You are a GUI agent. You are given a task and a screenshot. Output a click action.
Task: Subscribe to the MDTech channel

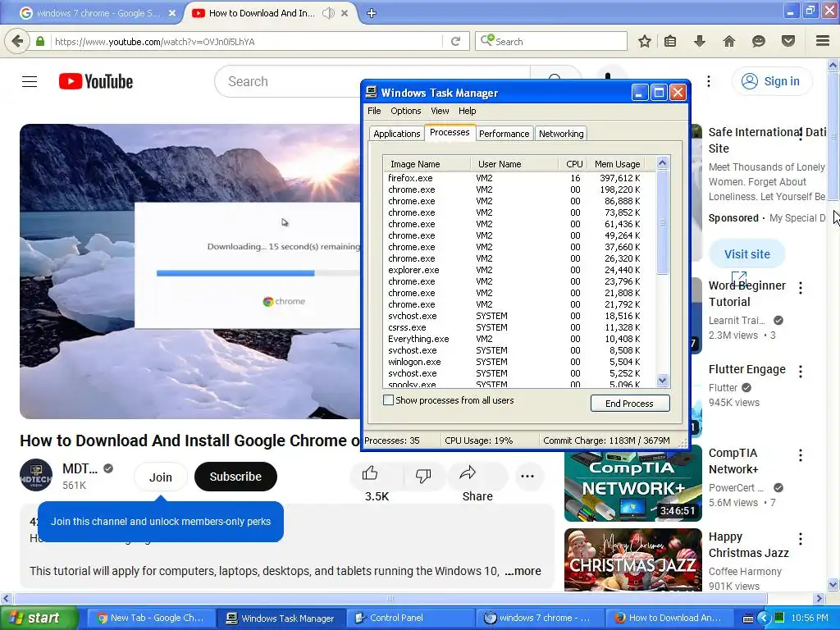click(235, 477)
